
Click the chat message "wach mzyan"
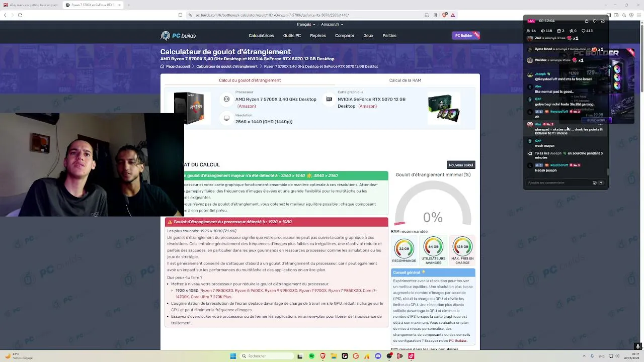click(x=544, y=146)
